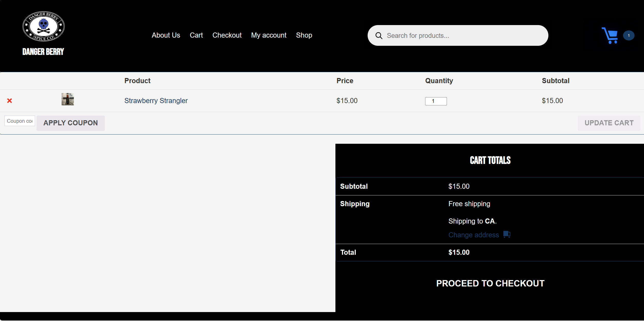644x321 pixels.
Task: Click the About Us menu item
Action: (x=166, y=35)
